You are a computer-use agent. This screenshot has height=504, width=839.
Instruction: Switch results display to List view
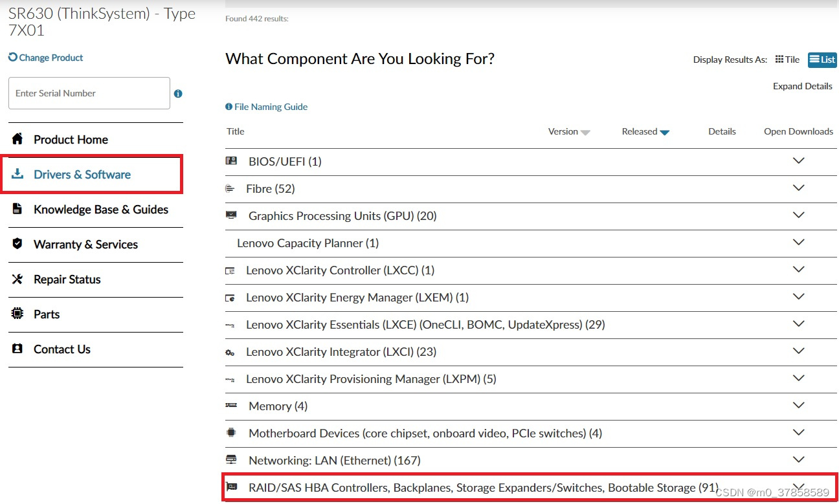coord(822,60)
